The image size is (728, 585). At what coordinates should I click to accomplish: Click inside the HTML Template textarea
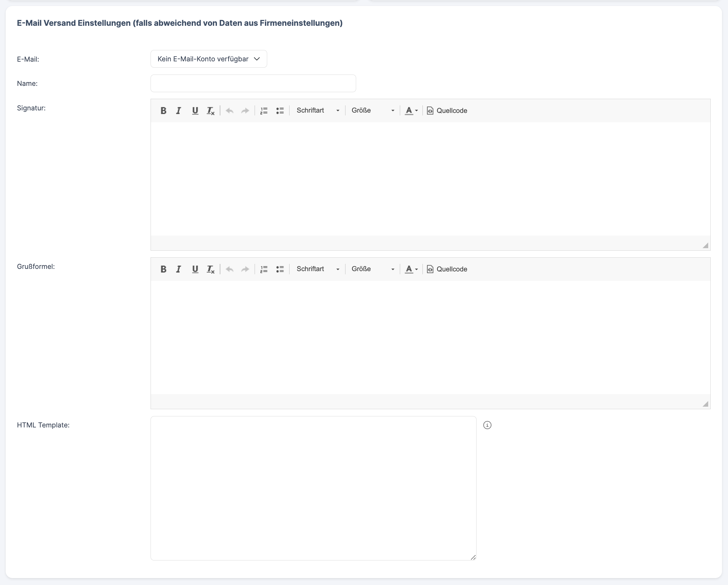coord(313,488)
